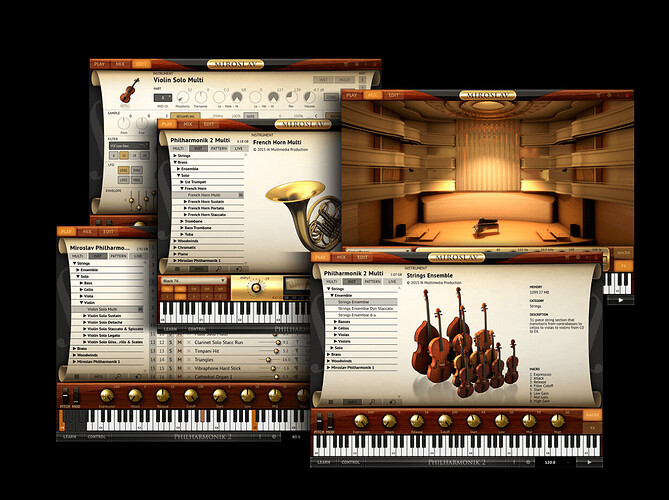The image size is (669, 500).
Task: Click the Expression knob in Strings Ensemble window
Action: pyautogui.click(x=361, y=421)
